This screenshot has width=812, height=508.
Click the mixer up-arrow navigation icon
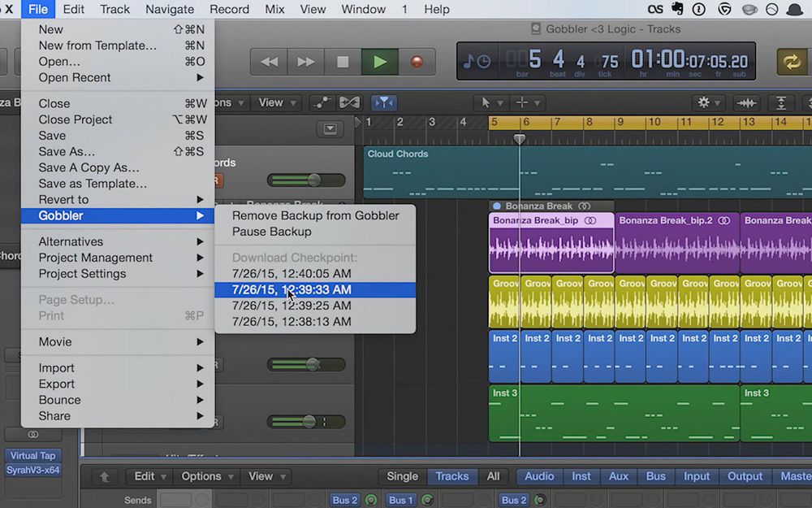[104, 476]
